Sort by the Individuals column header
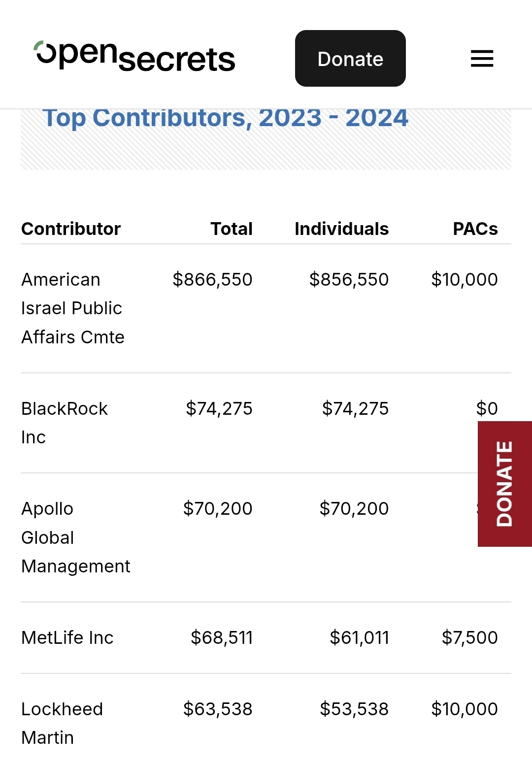This screenshot has height=764, width=532. (x=341, y=229)
